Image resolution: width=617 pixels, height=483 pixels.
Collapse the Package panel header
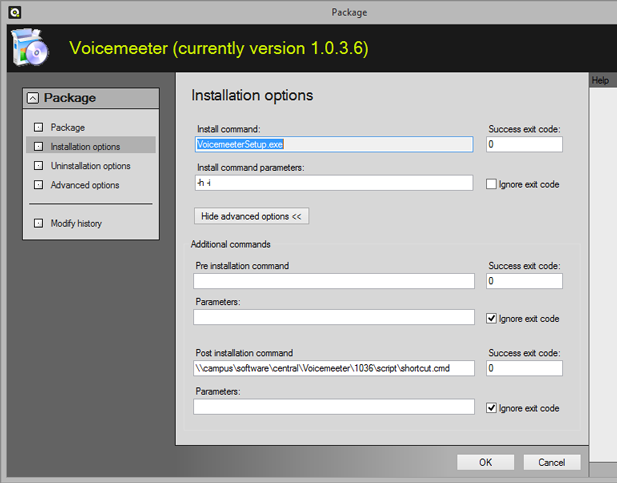(x=33, y=98)
